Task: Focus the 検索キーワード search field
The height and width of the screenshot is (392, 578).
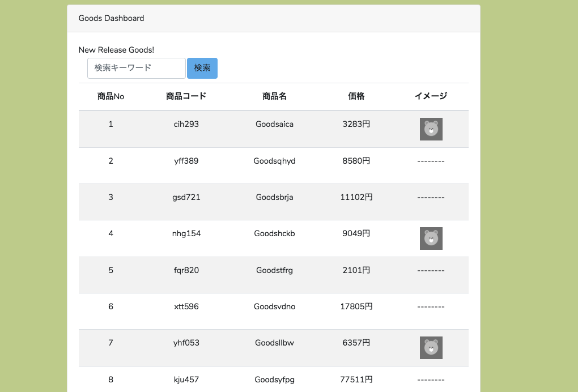Action: 136,68
